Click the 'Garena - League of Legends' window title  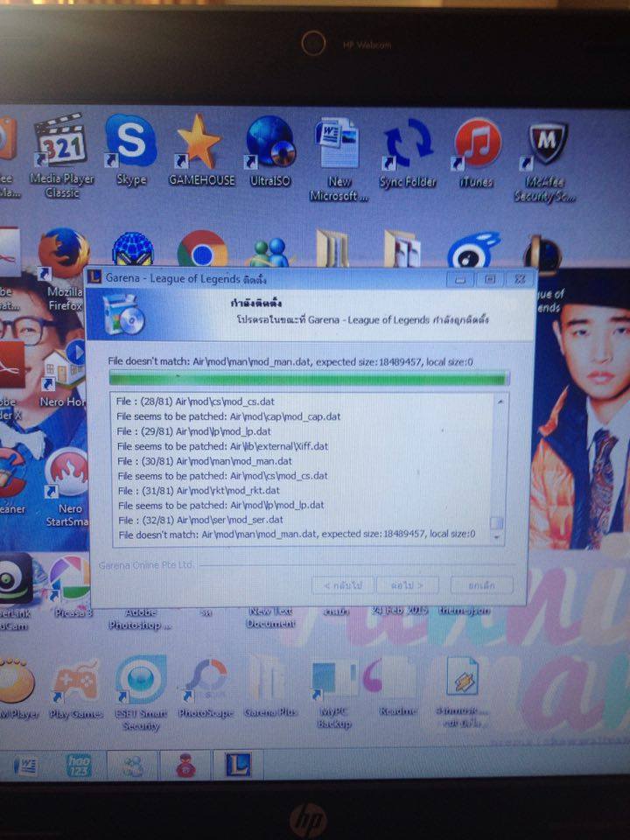(185, 278)
